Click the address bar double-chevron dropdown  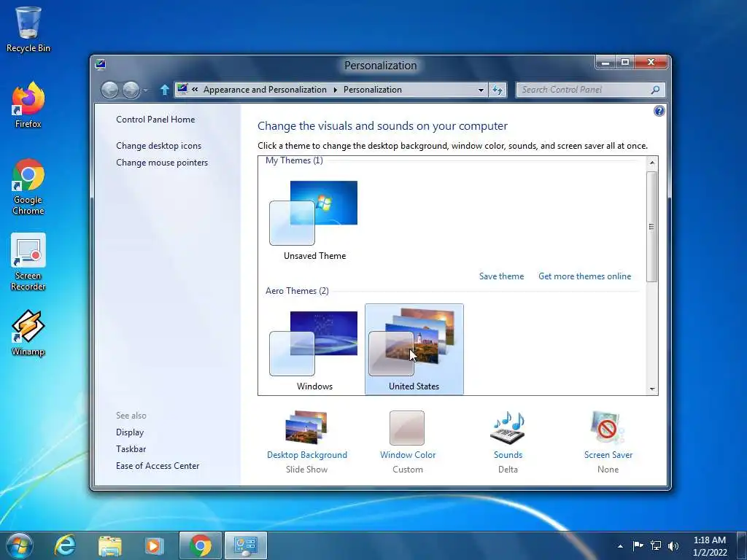click(x=195, y=90)
